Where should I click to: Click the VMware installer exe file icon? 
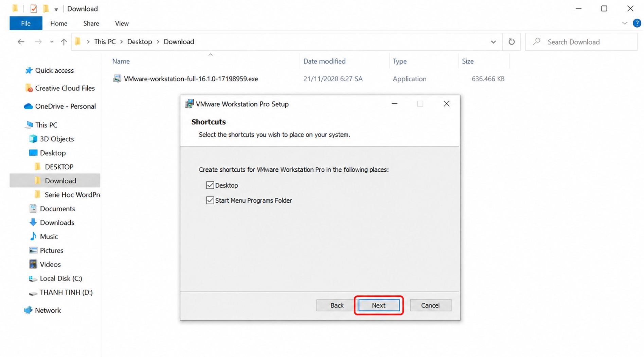click(117, 79)
